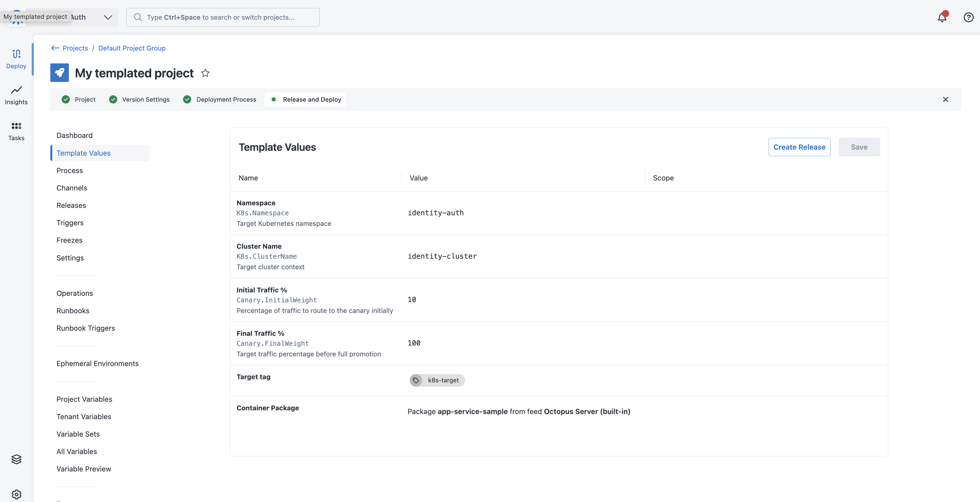The height and width of the screenshot is (502, 980).
Task: Expand the project switcher chevron
Action: pos(108,17)
